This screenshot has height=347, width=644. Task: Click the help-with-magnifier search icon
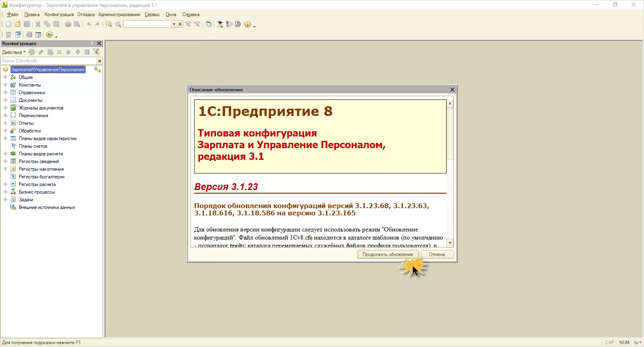(x=229, y=24)
